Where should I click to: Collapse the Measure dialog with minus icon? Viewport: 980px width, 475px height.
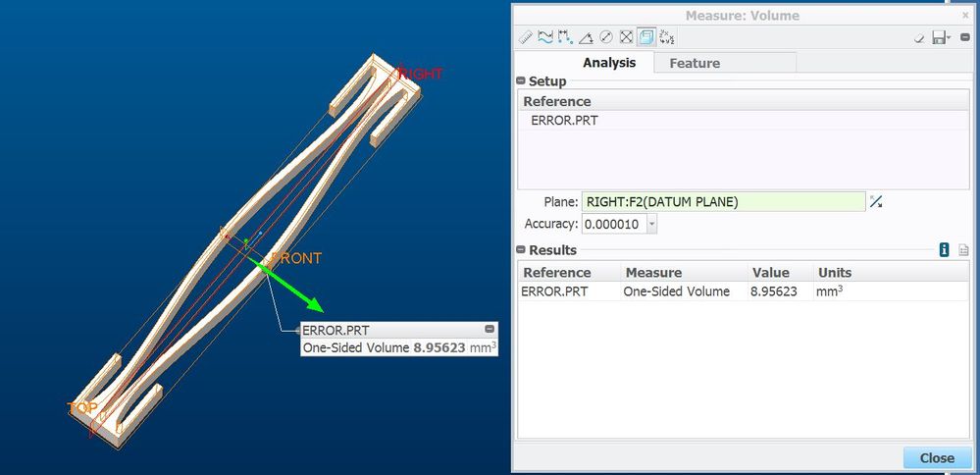pos(965,37)
